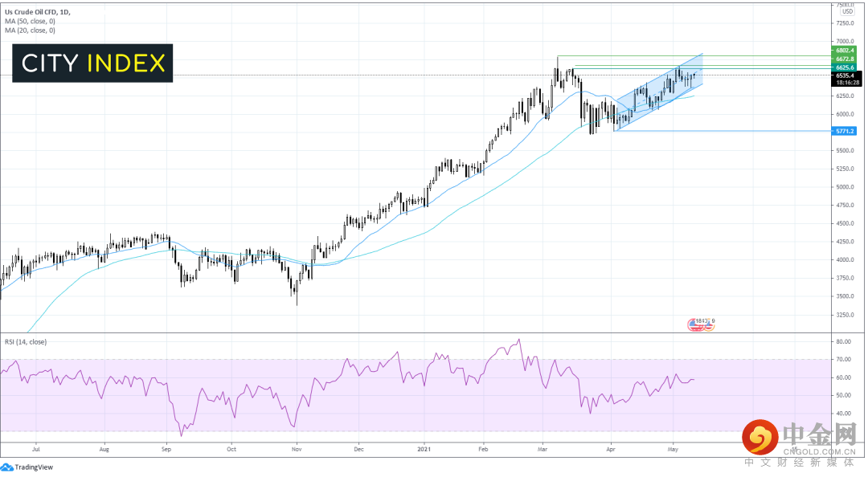
Task: Click the 50.00 RSI axis value
Action: click(844, 396)
